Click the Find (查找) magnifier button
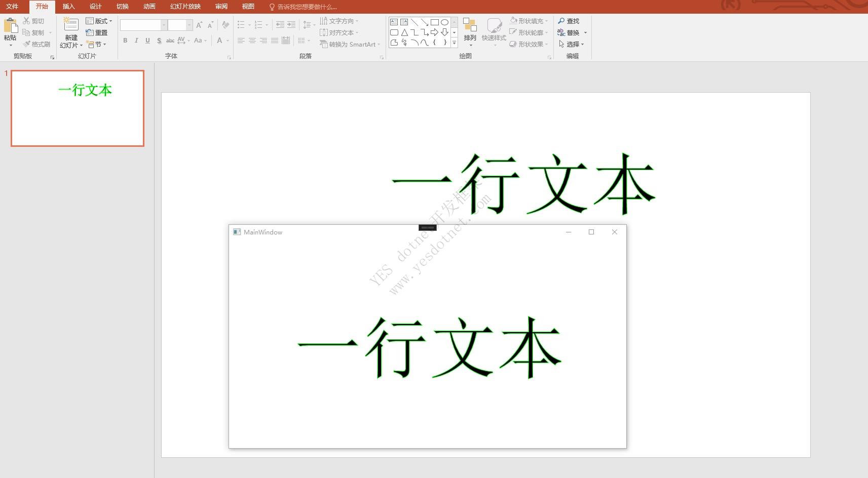The height and width of the screenshot is (478, 868). [569, 21]
